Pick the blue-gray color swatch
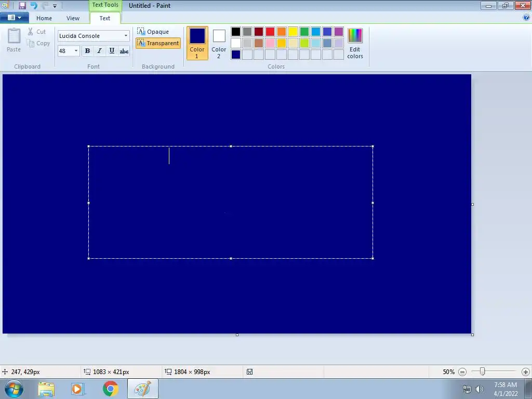The width and height of the screenshot is (532, 399). [x=327, y=43]
